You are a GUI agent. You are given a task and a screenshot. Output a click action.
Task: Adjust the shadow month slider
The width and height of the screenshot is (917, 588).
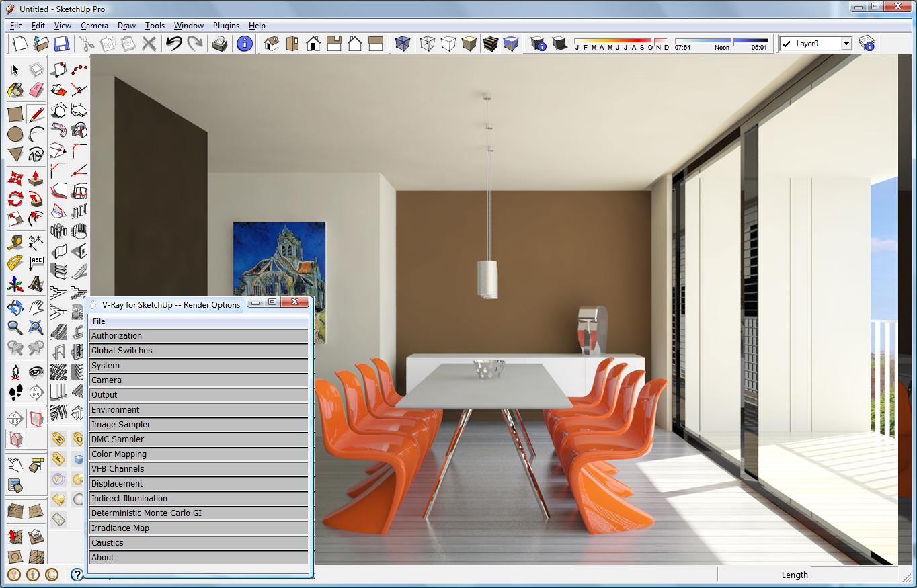click(622, 41)
